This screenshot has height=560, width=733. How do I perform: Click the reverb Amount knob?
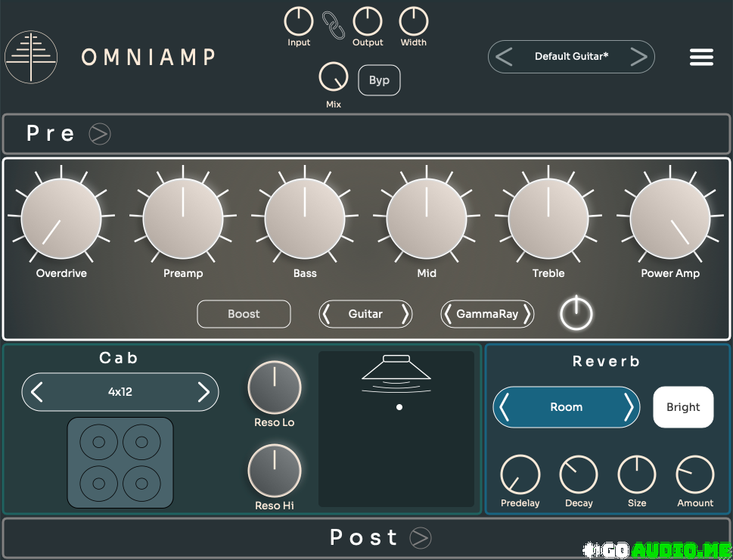pyautogui.click(x=695, y=474)
